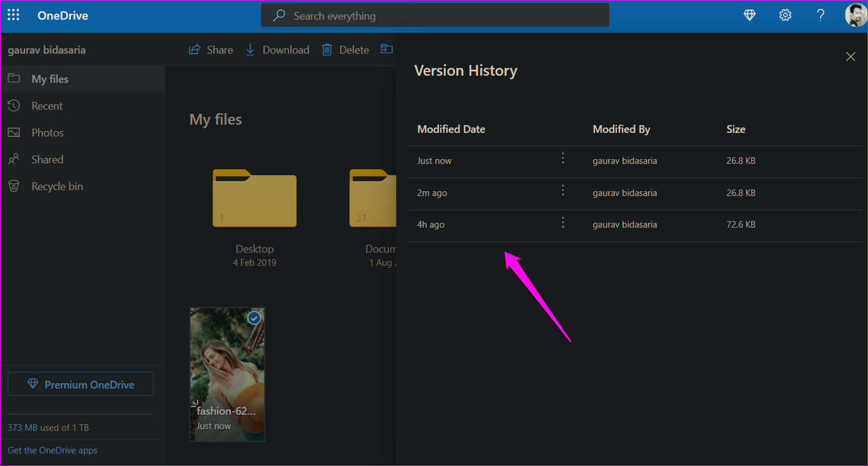Screen dimensions: 868x466
Task: Open the Help question mark icon
Action: pos(821,16)
